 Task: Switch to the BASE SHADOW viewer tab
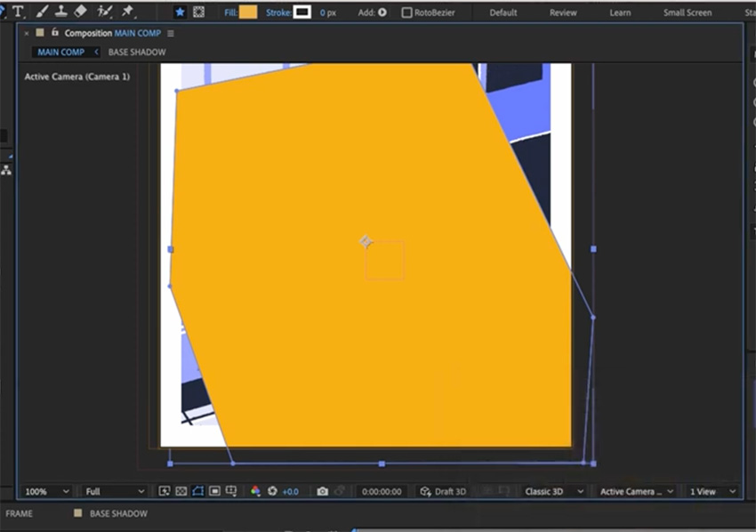pyautogui.click(x=137, y=52)
